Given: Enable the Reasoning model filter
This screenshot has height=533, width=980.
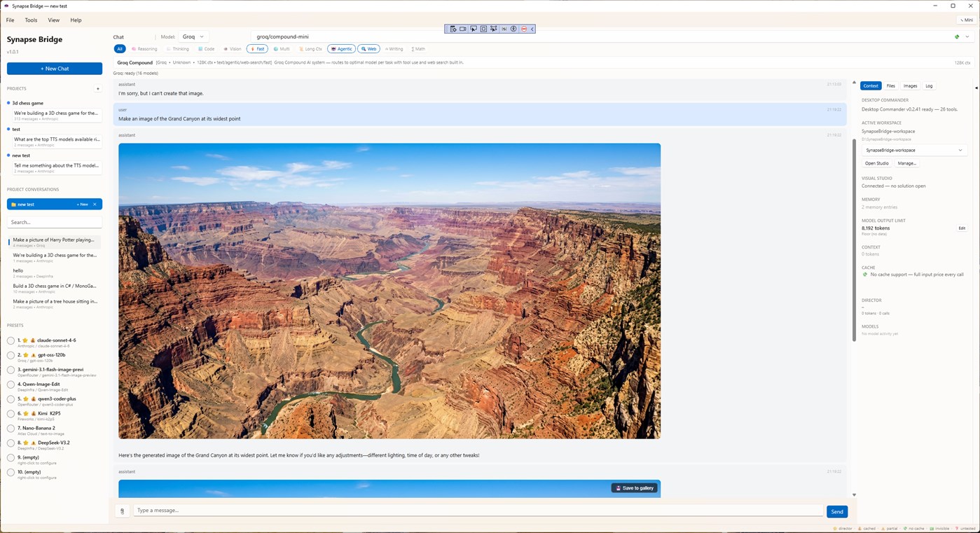Looking at the screenshot, I should (x=144, y=49).
